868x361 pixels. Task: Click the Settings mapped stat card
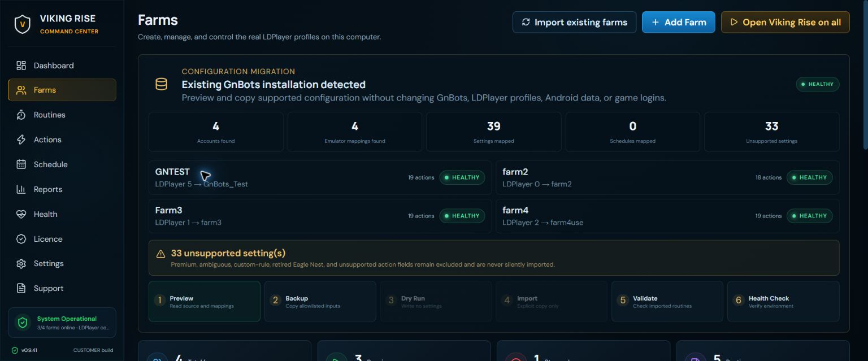pyautogui.click(x=494, y=132)
